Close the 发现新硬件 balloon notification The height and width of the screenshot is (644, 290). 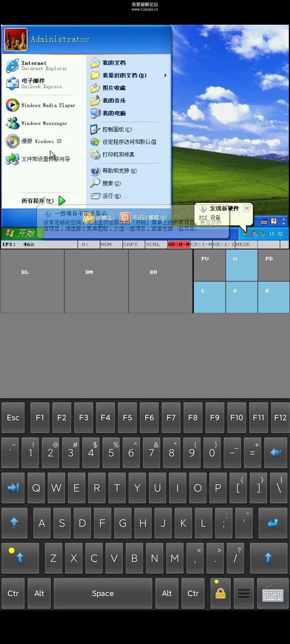point(247,208)
